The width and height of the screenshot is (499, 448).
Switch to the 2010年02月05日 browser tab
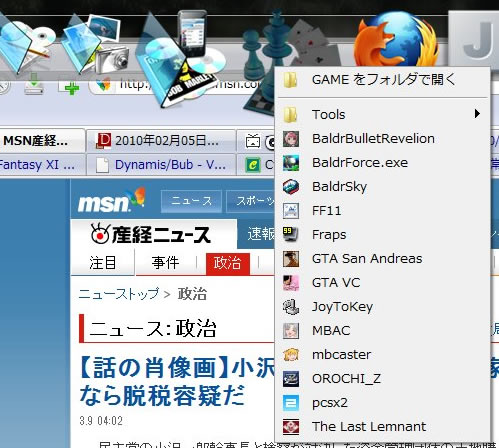161,141
